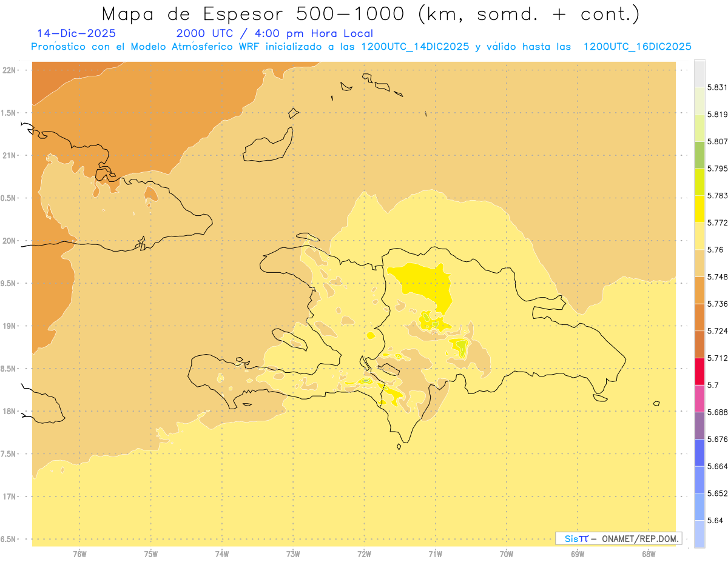Click the longitude label "74W"
Image resolution: width=728 pixels, height=562 pixels.
point(222,554)
